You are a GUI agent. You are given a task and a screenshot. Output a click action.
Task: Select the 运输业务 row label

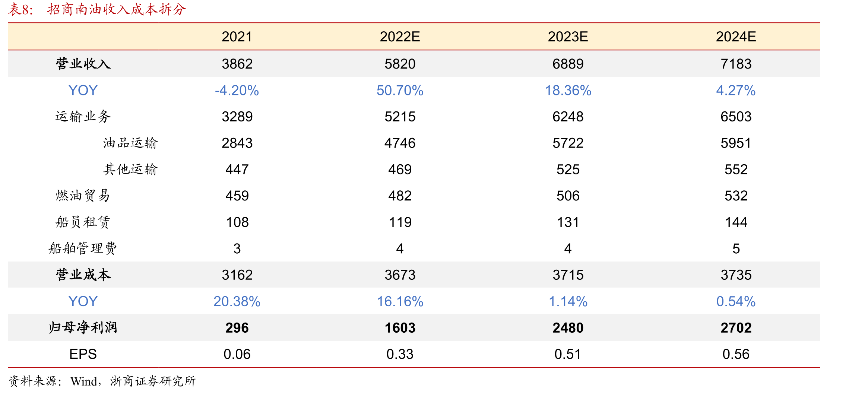coord(83,117)
